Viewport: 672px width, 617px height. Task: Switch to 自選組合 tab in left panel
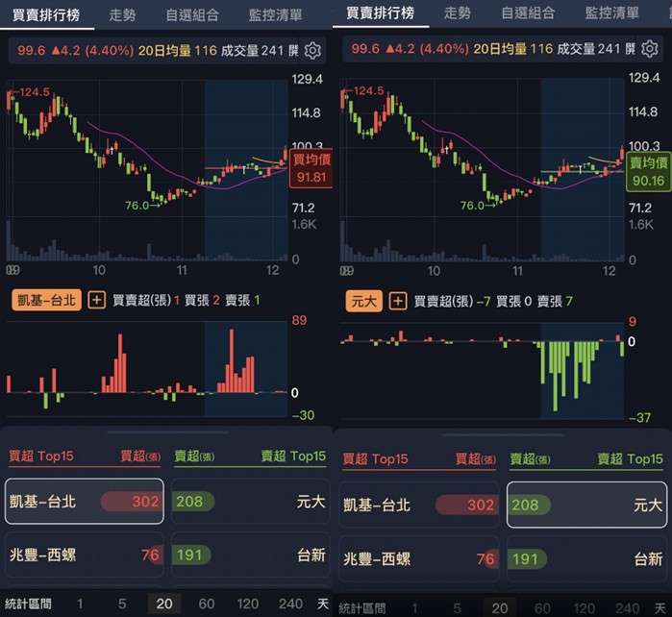coord(192,15)
